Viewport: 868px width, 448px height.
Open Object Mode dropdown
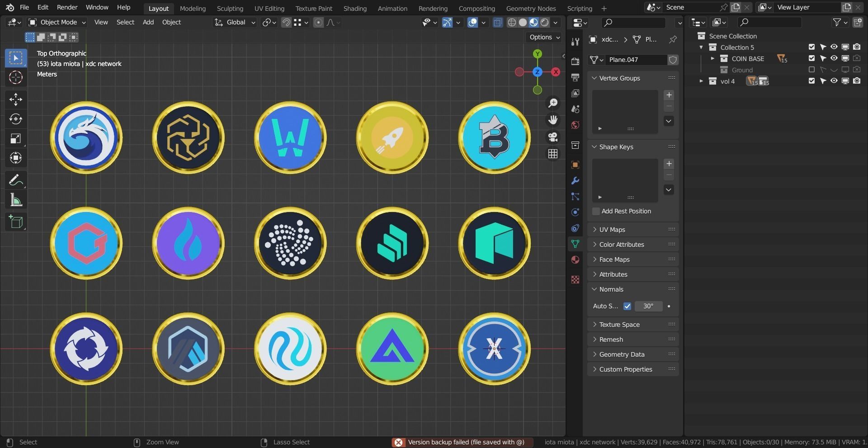click(x=57, y=22)
